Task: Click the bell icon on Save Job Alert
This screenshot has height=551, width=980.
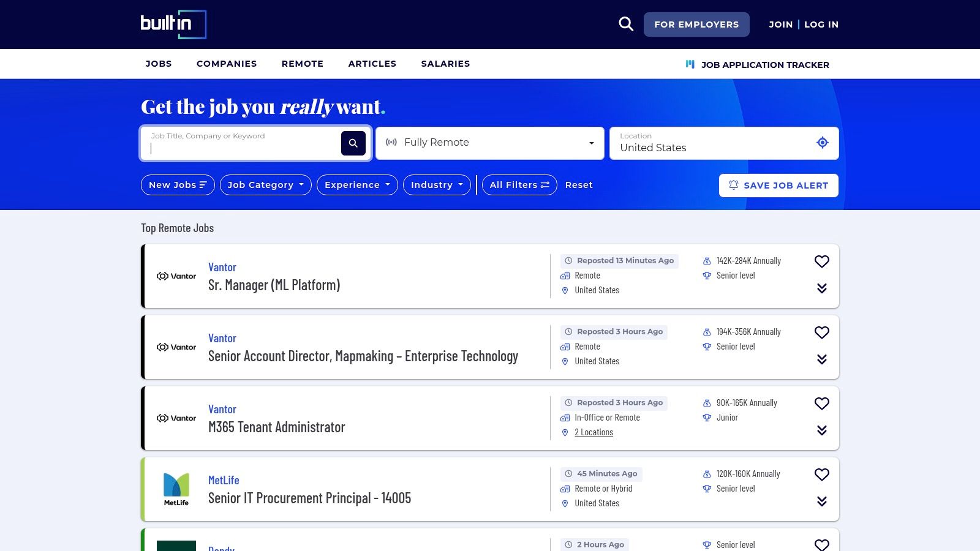Action: (x=733, y=185)
